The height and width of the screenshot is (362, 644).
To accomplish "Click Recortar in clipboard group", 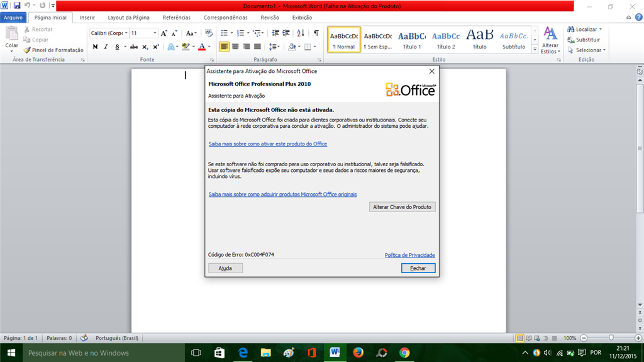I will 38,30.
